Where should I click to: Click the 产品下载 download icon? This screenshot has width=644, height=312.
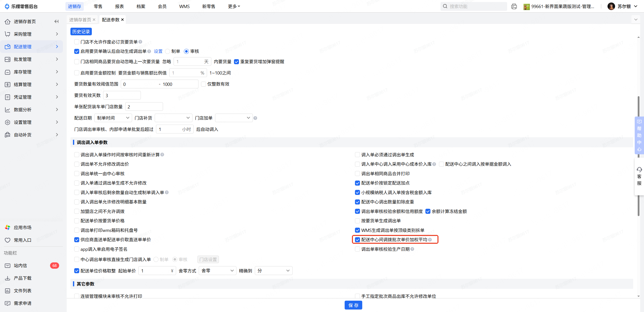(x=8, y=278)
